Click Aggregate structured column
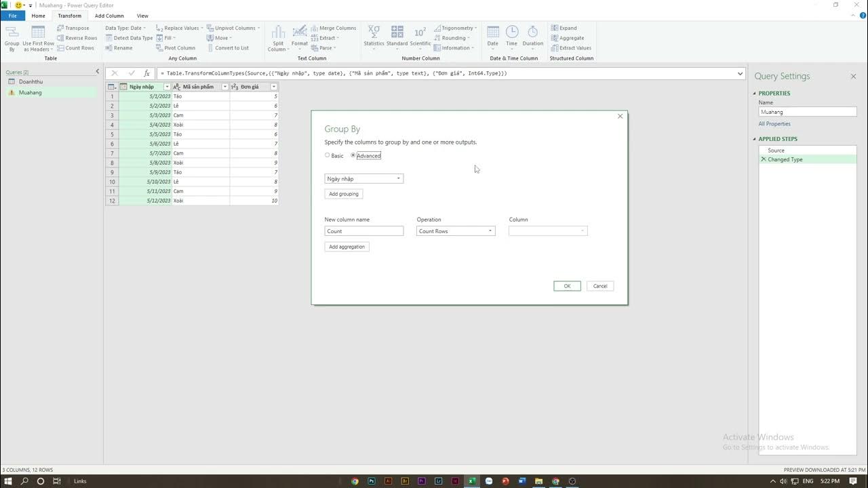Screen dimensions: 868x488 click(x=568, y=38)
